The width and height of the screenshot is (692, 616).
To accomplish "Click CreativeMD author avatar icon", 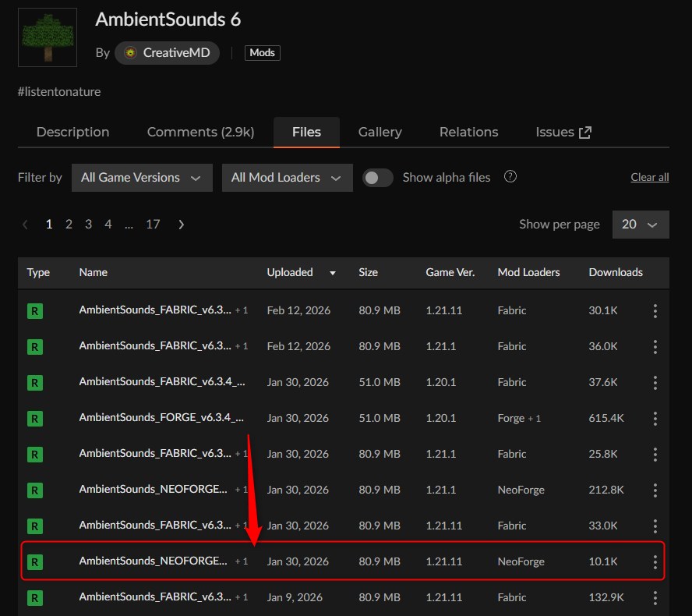I will (x=130, y=53).
